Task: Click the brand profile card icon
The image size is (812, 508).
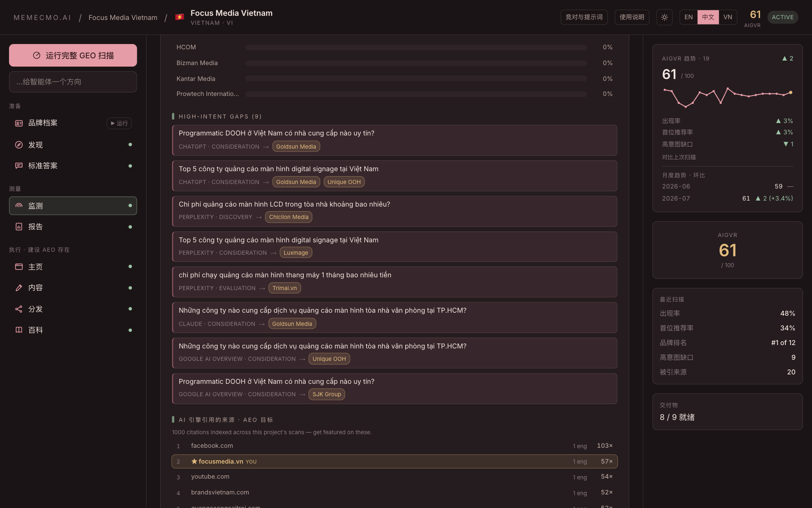Action: click(x=19, y=123)
